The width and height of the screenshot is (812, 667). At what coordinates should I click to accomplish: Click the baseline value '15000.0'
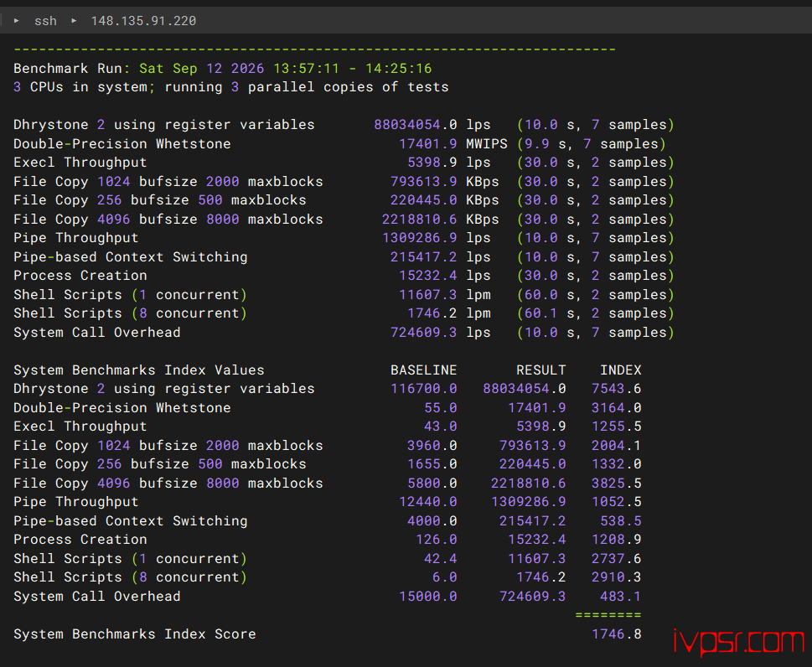[427, 597]
